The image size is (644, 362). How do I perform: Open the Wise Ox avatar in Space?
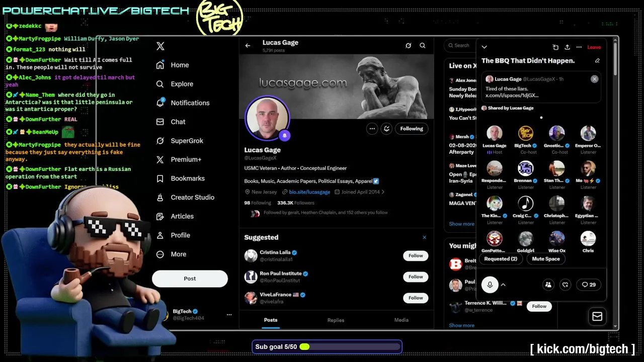(x=557, y=238)
